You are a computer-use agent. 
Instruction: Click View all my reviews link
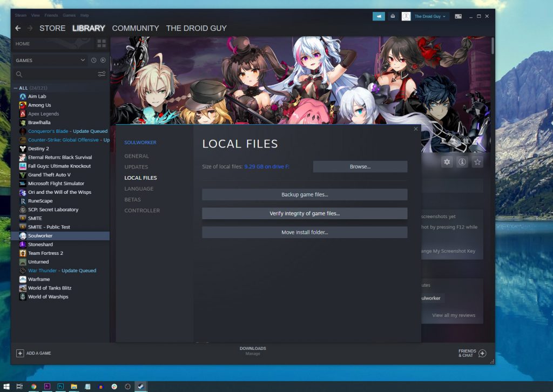[x=454, y=315]
